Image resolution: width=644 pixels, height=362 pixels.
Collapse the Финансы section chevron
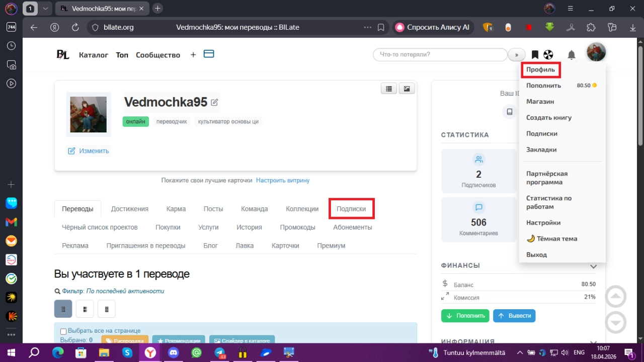(x=593, y=266)
